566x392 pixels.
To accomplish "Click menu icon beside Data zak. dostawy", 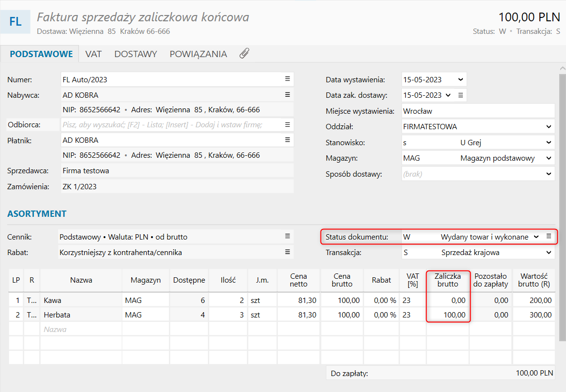I will pyautogui.click(x=461, y=95).
